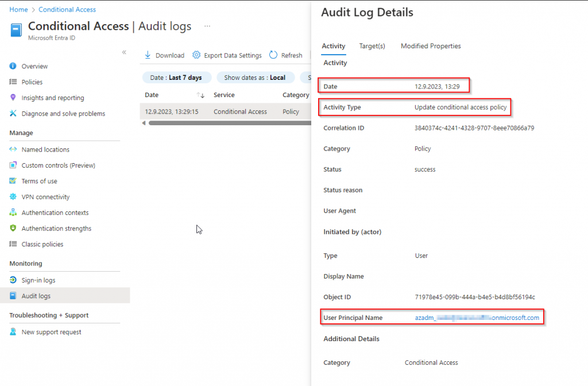Screen dimensions: 588x386
Task: Click the VPN connectivity globe icon
Action: (13, 197)
